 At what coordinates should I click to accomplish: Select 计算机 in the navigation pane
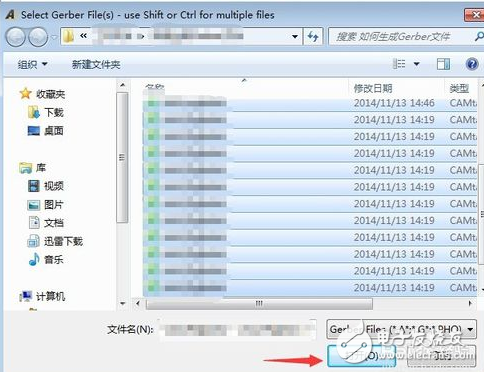click(51, 296)
